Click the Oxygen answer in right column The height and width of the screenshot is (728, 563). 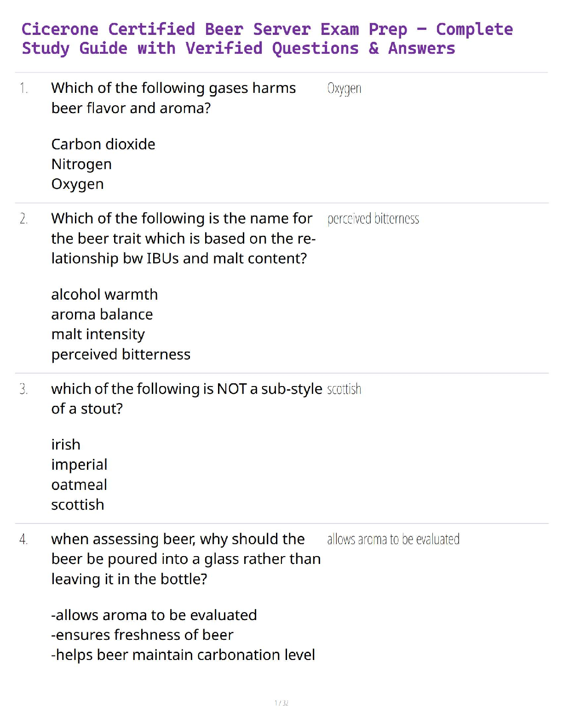pyautogui.click(x=344, y=88)
